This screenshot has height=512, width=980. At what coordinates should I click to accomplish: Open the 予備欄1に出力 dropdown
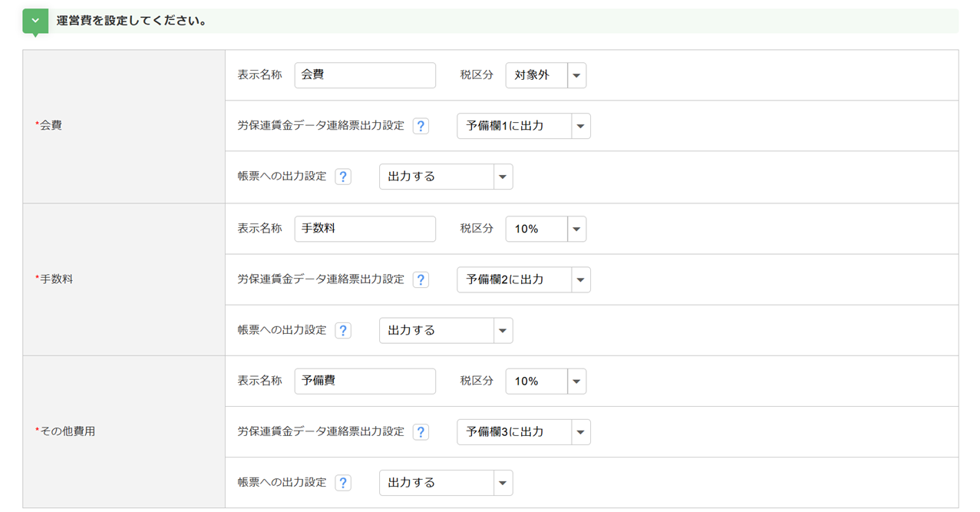(x=523, y=126)
